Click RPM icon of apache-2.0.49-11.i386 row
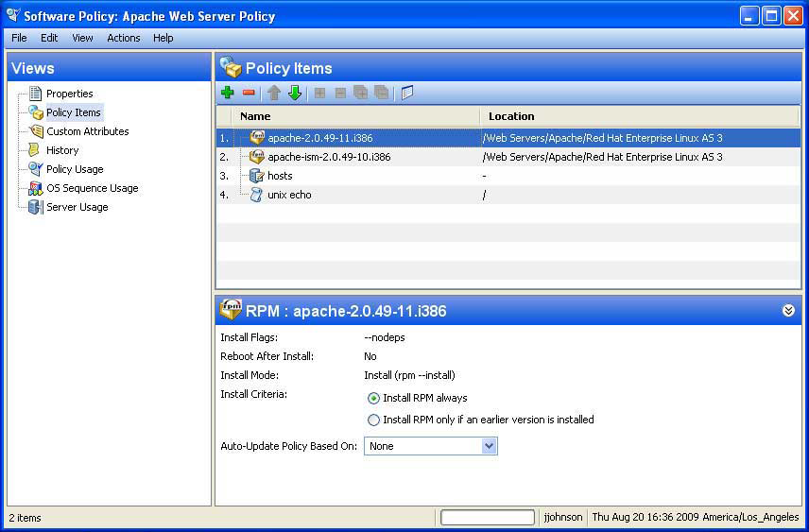The image size is (809, 532). [x=256, y=138]
